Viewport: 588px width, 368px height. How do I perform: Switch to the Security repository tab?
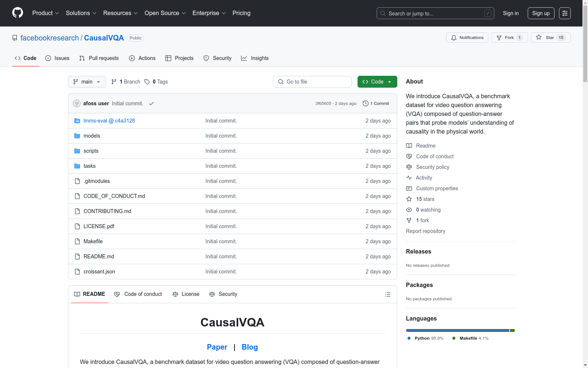218,58
